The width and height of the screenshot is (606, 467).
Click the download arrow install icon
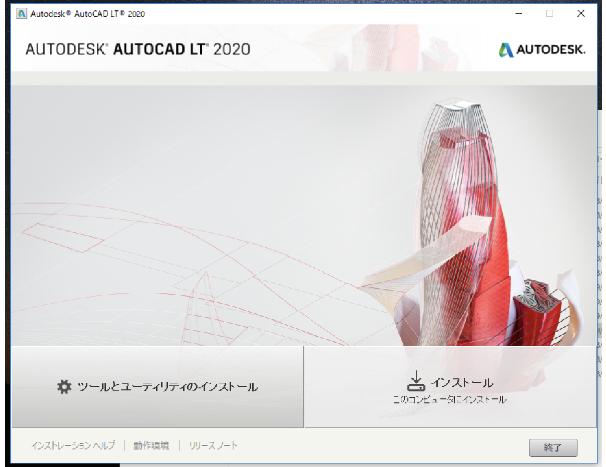point(416,381)
